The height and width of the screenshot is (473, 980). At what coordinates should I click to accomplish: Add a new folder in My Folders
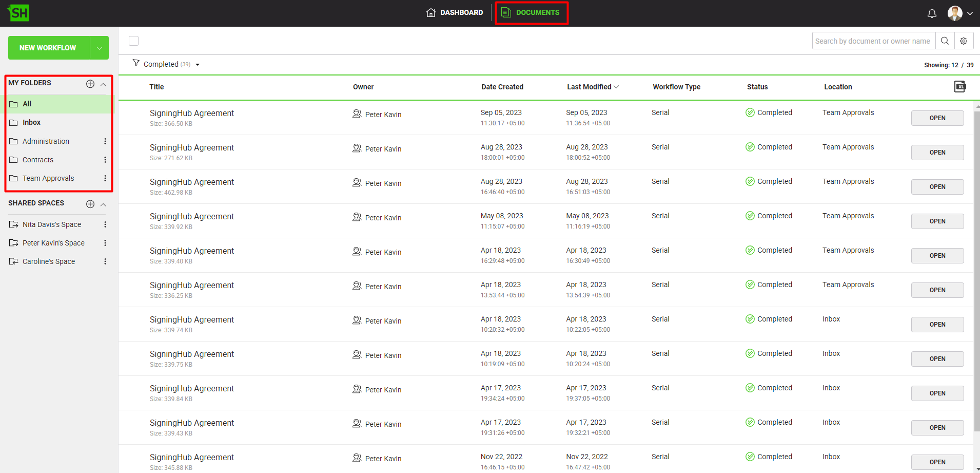coord(90,84)
